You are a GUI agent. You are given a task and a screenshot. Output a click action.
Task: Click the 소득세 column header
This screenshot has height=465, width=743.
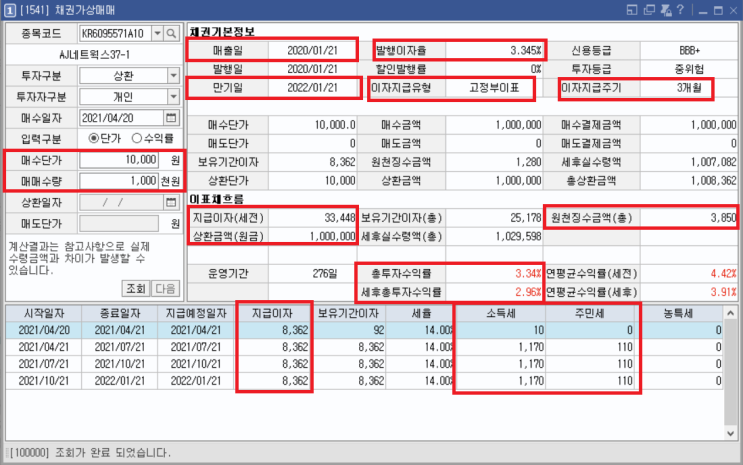click(x=500, y=313)
